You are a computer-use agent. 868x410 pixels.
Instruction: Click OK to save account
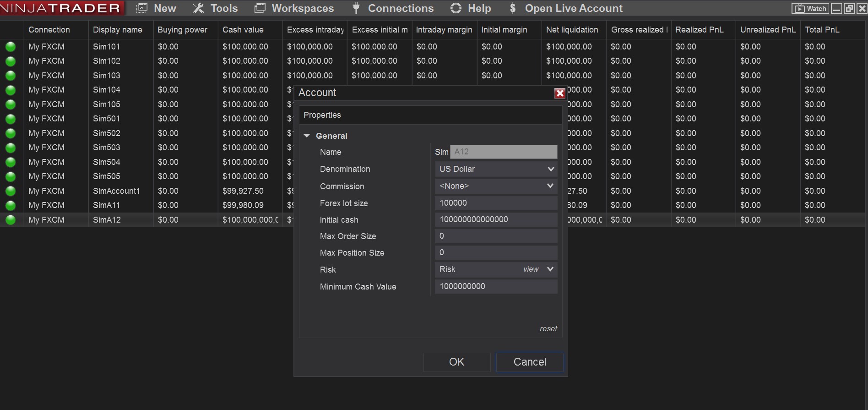coord(456,362)
